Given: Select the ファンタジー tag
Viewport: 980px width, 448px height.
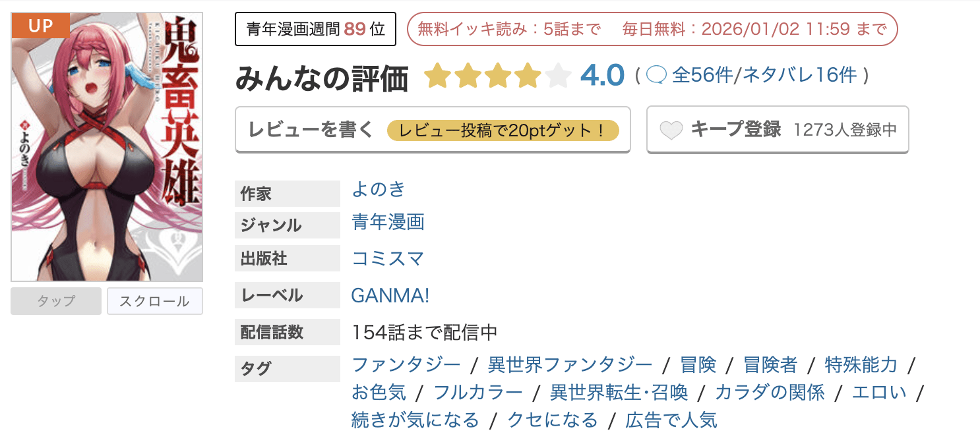Looking at the screenshot, I should tap(406, 364).
